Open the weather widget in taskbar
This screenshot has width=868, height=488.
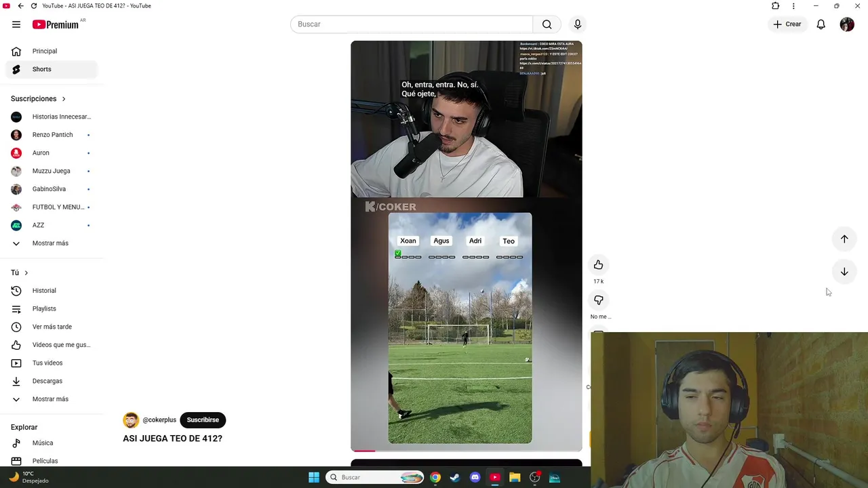coord(28,477)
